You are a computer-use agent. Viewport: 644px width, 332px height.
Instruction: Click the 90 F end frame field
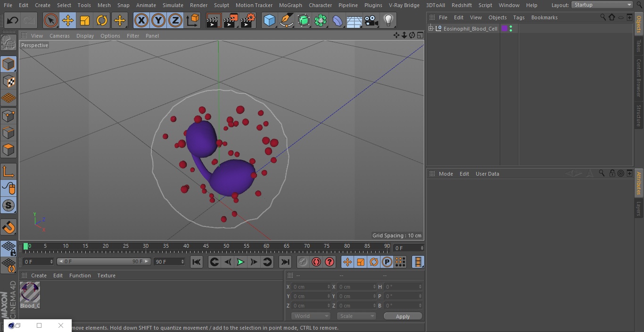[169, 261]
